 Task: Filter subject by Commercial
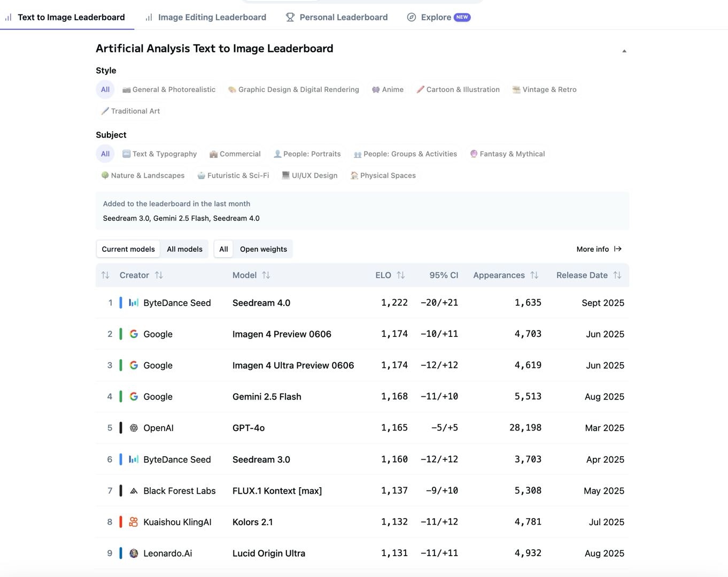(235, 153)
